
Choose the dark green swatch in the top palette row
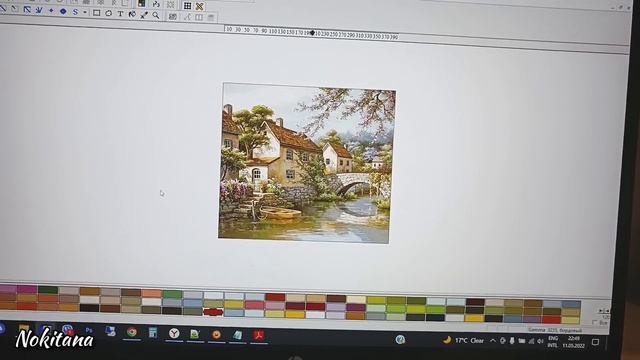coord(48,290)
